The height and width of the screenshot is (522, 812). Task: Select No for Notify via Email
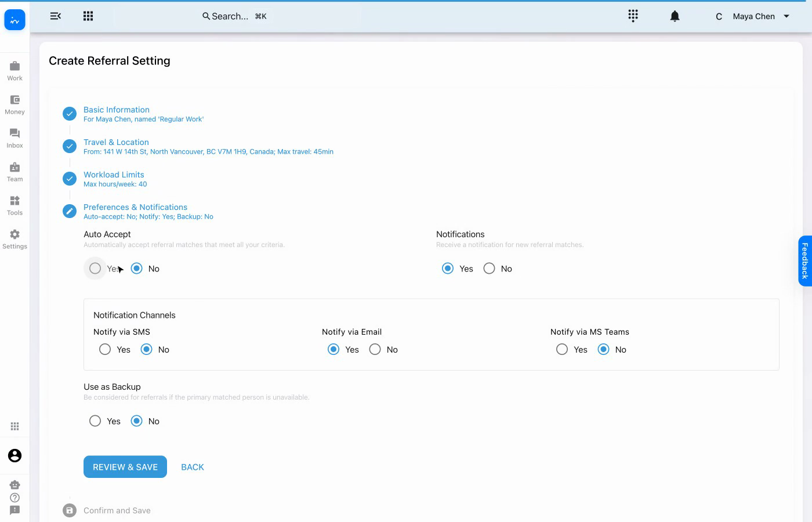375,350
